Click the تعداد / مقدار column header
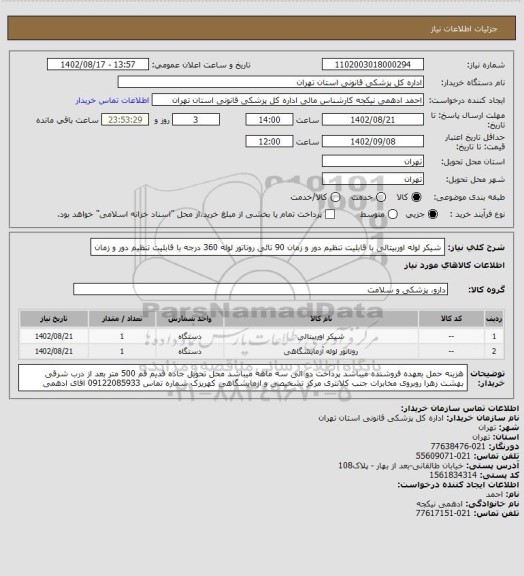The image size is (524, 576). click(x=122, y=319)
